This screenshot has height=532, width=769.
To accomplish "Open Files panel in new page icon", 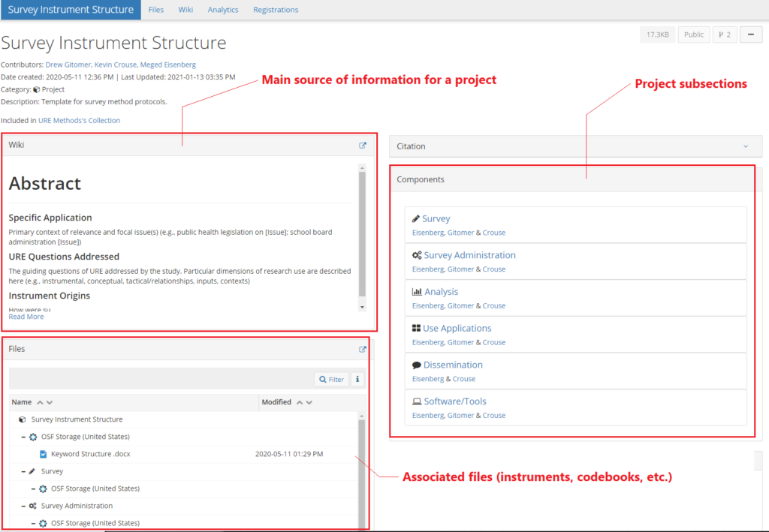I will click(x=363, y=349).
